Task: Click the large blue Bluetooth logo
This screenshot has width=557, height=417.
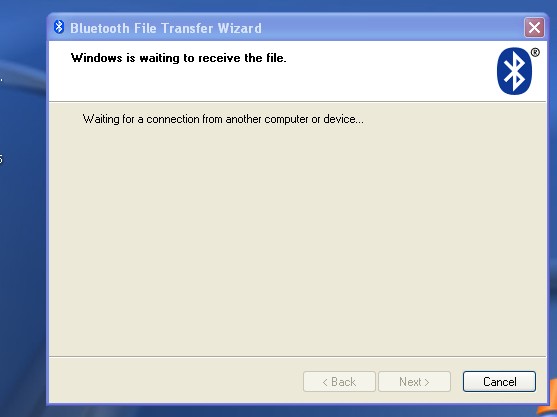Action: click(x=514, y=71)
